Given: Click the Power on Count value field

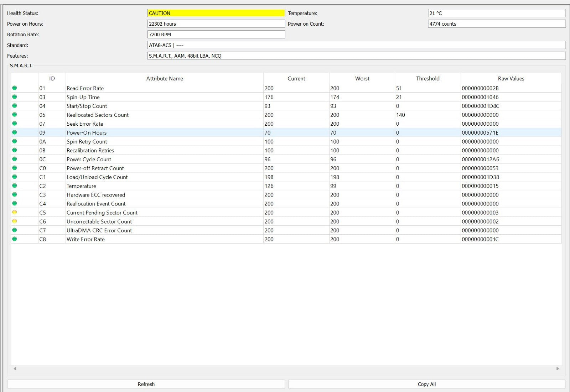Looking at the screenshot, I should (497, 24).
